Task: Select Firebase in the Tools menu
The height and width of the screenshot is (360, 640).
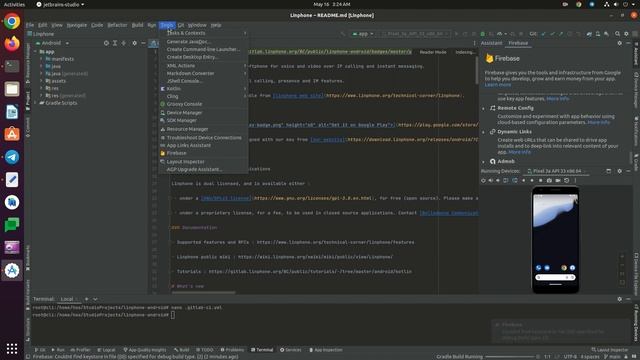Action: pyautogui.click(x=203, y=153)
